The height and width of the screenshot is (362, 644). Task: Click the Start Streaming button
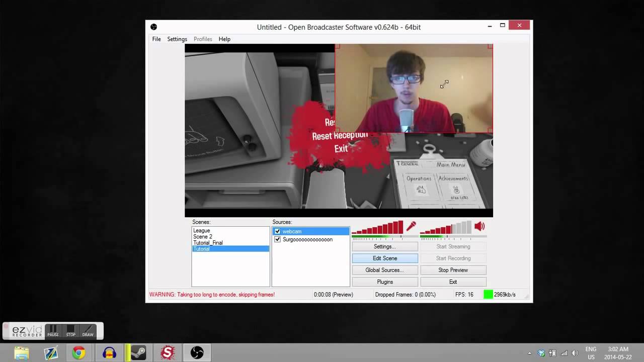pyautogui.click(x=453, y=246)
